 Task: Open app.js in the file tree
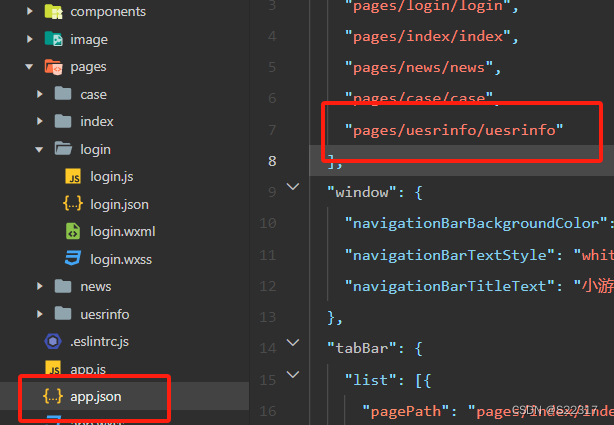pyautogui.click(x=88, y=369)
